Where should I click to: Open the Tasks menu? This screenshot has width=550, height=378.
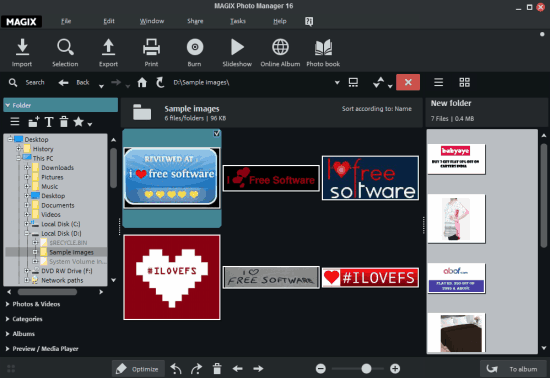coord(238,21)
